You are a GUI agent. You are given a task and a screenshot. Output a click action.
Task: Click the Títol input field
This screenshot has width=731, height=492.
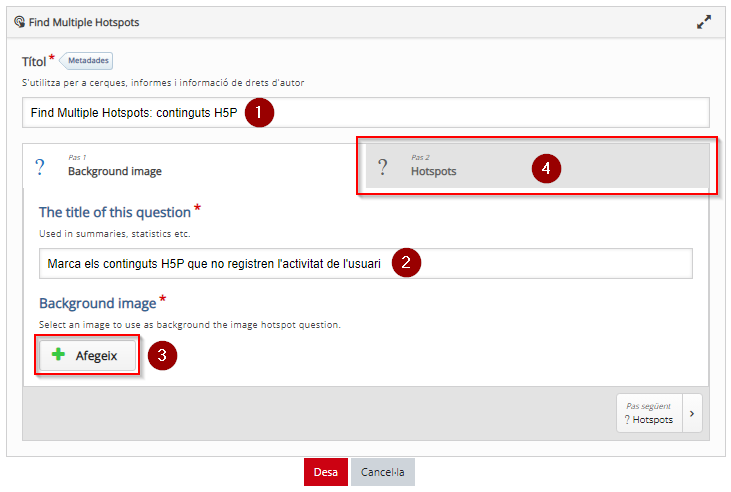click(x=366, y=112)
